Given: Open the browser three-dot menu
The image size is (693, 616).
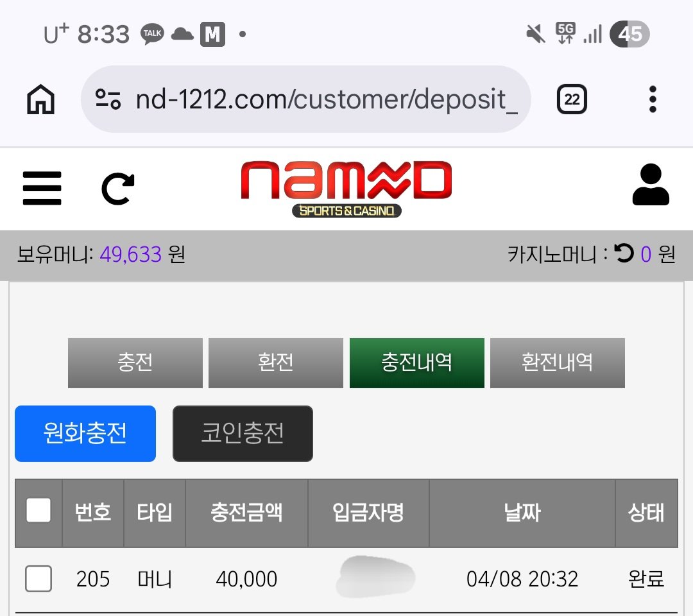Looking at the screenshot, I should (x=653, y=99).
